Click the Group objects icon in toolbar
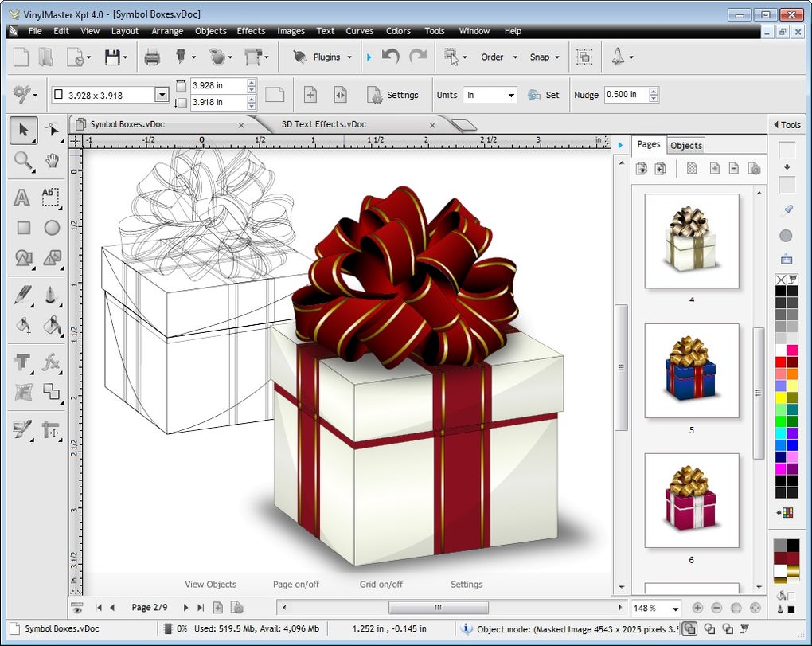Screen dimensions: 812x646 pos(584,57)
